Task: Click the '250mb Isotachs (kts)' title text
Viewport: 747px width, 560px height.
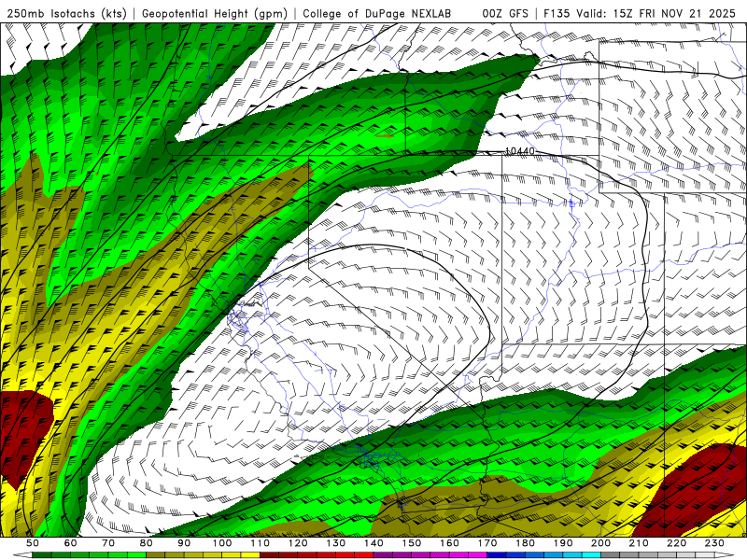Action: pos(66,14)
